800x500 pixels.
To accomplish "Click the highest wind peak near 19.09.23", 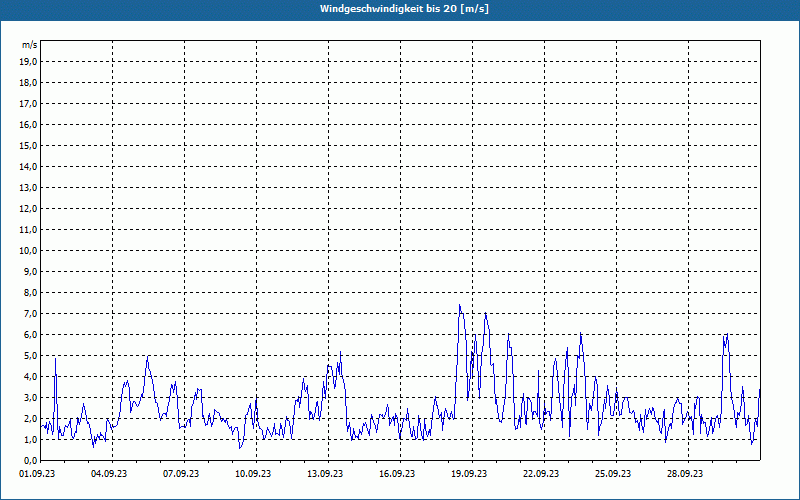I will coord(460,306).
